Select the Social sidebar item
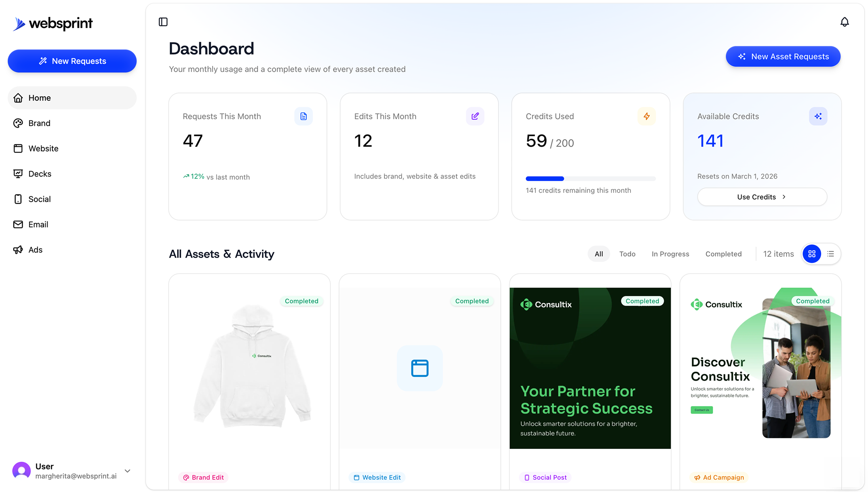 [39, 199]
